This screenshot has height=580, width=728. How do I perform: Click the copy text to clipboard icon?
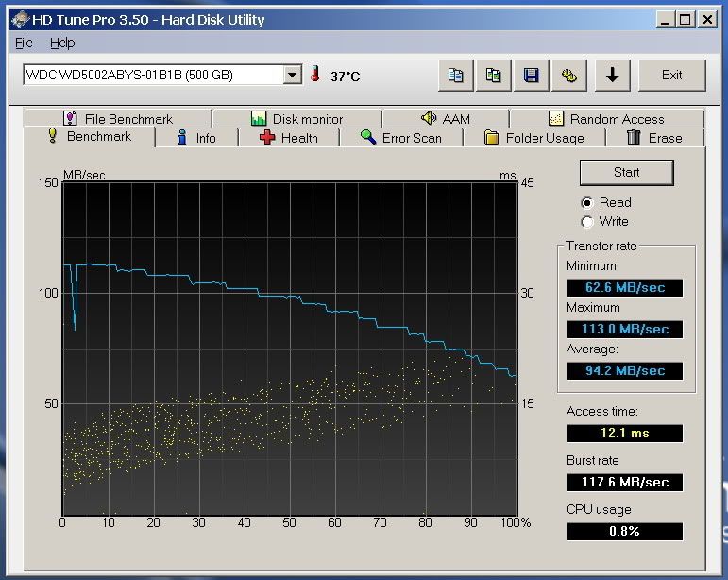point(456,76)
